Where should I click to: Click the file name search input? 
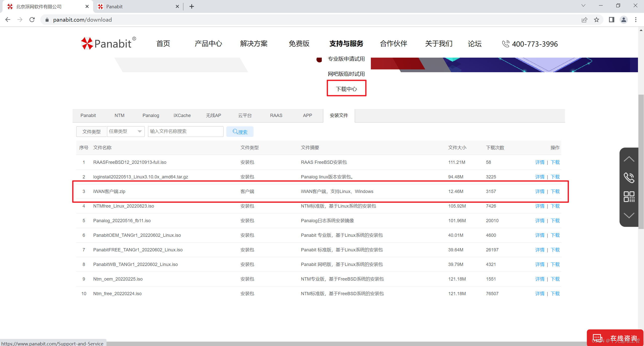pos(186,131)
